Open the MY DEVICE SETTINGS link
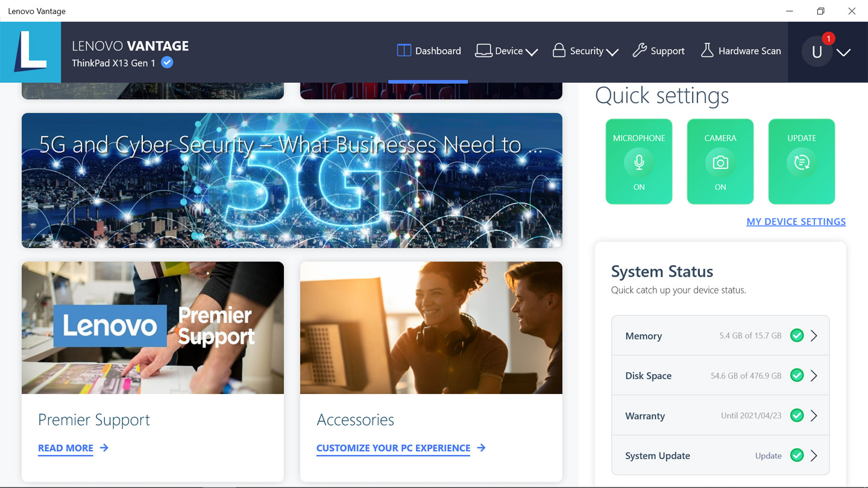The image size is (868, 488). (796, 222)
